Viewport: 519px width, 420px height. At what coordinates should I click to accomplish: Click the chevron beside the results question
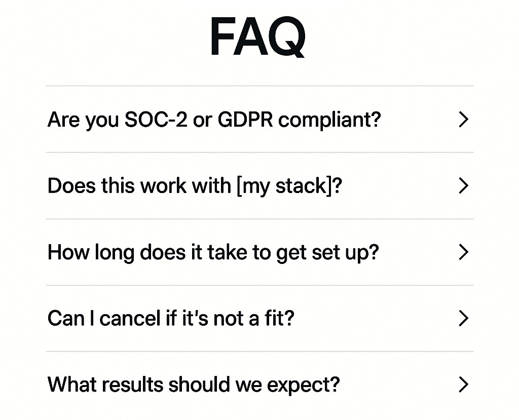pos(463,385)
